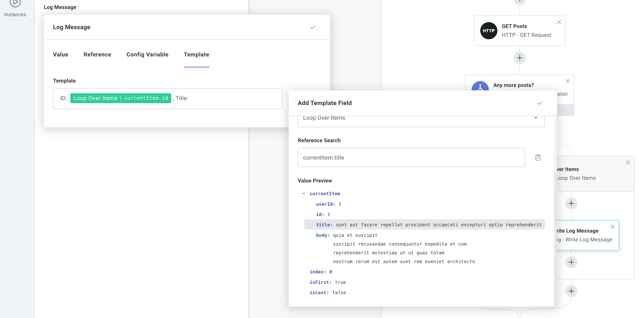
Task: Copy reference with the clipboard icon
Action: [x=538, y=157]
